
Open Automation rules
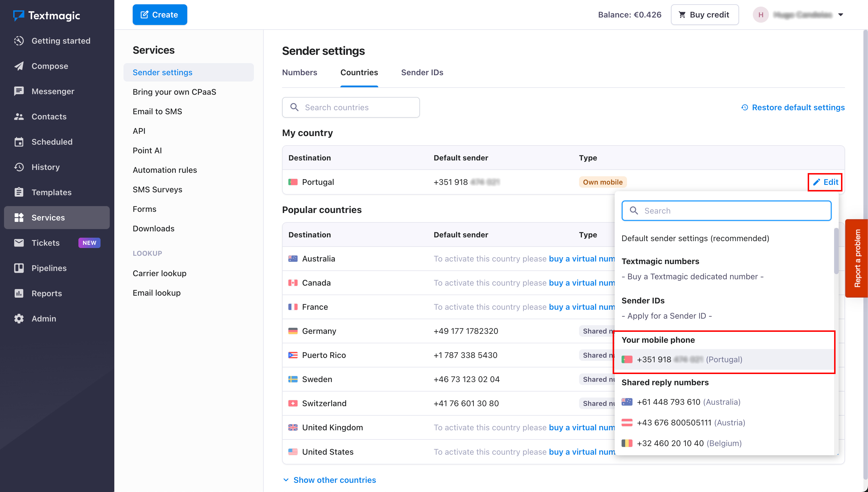[165, 170]
